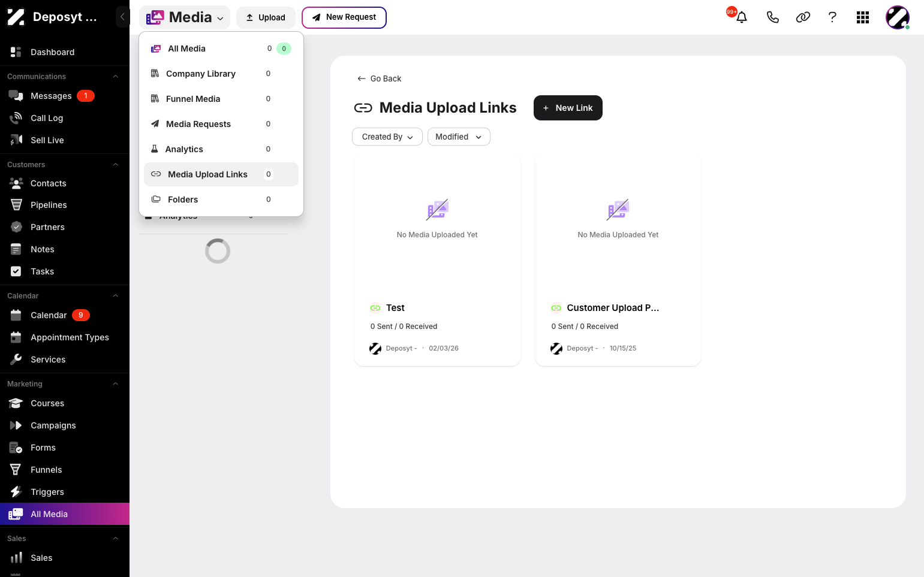Select Analytics in the Media menu
Viewport: 924px width, 577px height.
(221, 149)
